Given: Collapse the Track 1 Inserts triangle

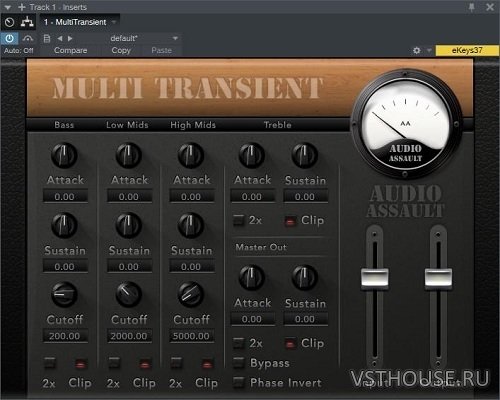Looking at the screenshot, I should (x=8, y=7).
